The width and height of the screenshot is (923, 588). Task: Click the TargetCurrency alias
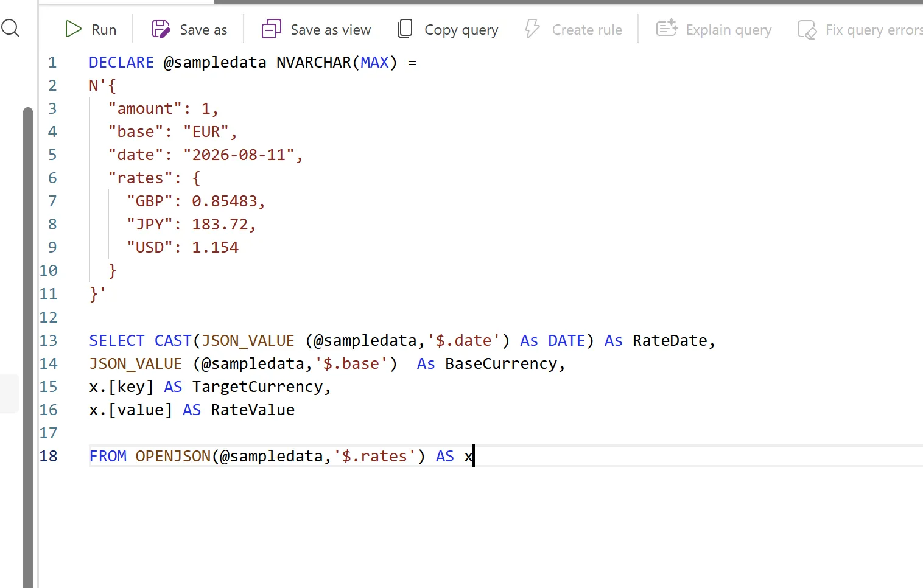pyautogui.click(x=258, y=387)
